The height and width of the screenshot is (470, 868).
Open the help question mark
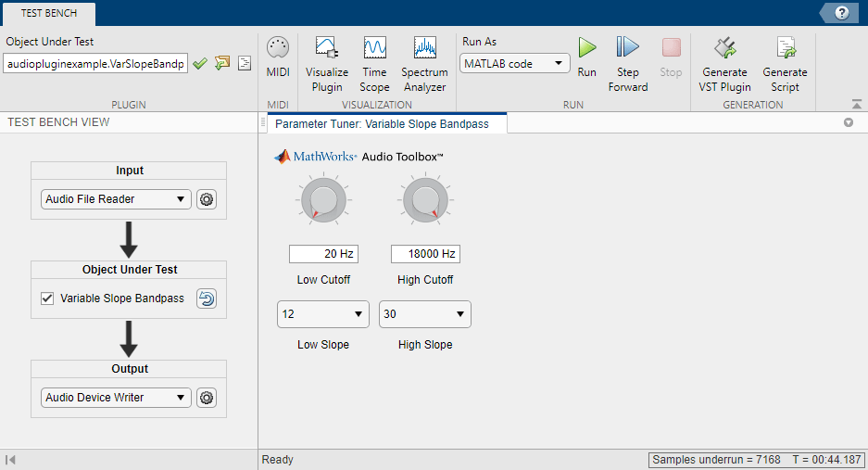[x=841, y=13]
